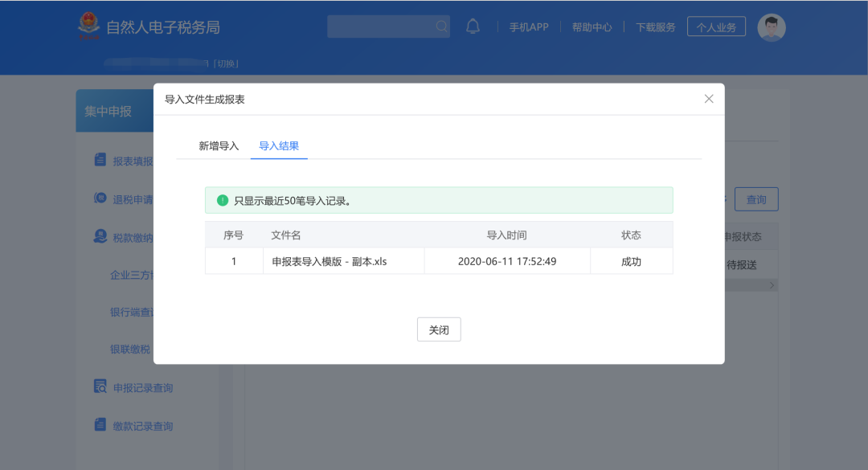868x470 pixels.
Task: Open notifications bell icon
Action: (473, 26)
